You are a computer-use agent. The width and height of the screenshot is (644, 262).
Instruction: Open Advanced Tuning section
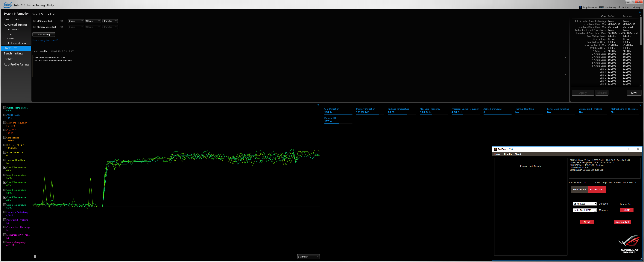[x=15, y=25]
